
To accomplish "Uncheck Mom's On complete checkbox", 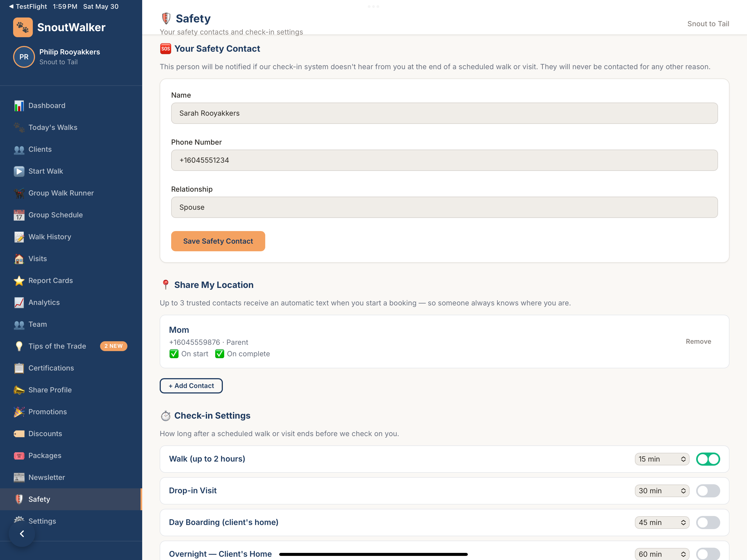I will (220, 354).
